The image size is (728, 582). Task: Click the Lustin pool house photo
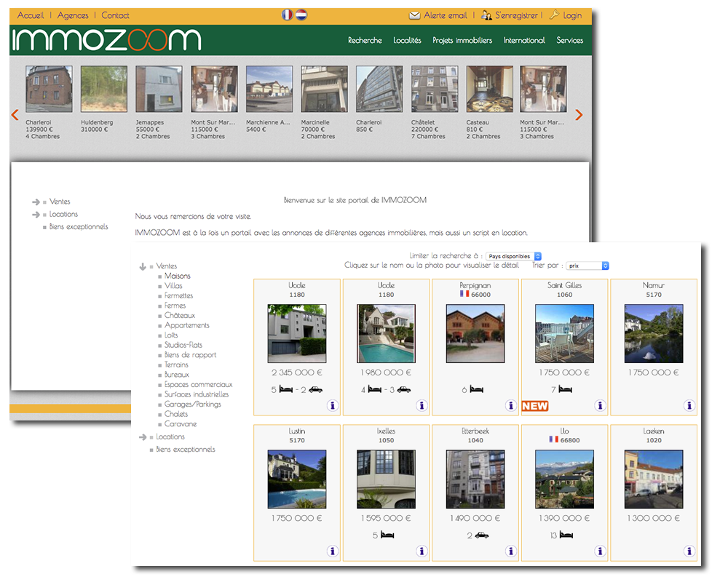pyautogui.click(x=297, y=479)
